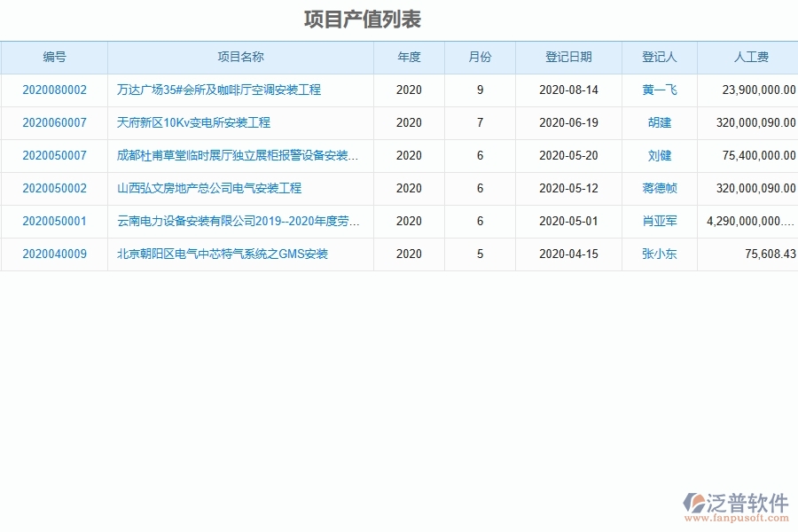Open project 2020050001
This screenshot has width=798, height=532.
tap(54, 221)
